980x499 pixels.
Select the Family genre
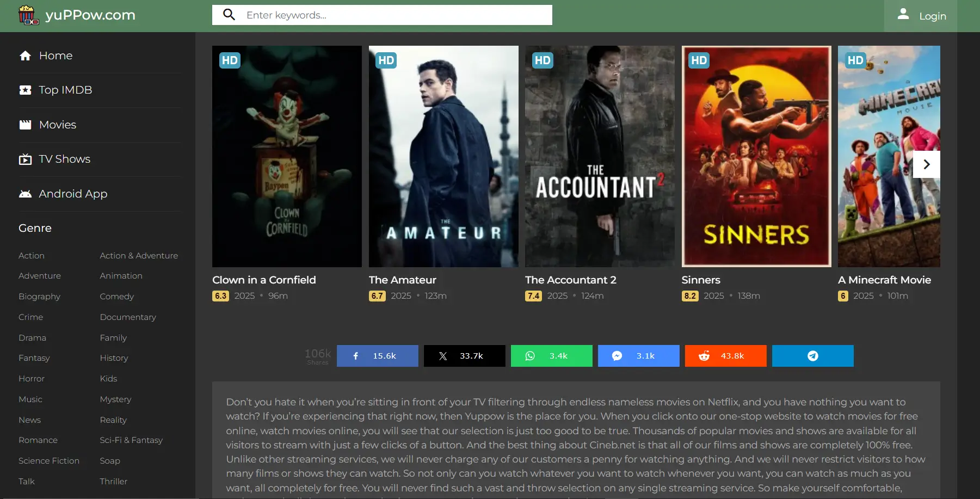pos(113,338)
